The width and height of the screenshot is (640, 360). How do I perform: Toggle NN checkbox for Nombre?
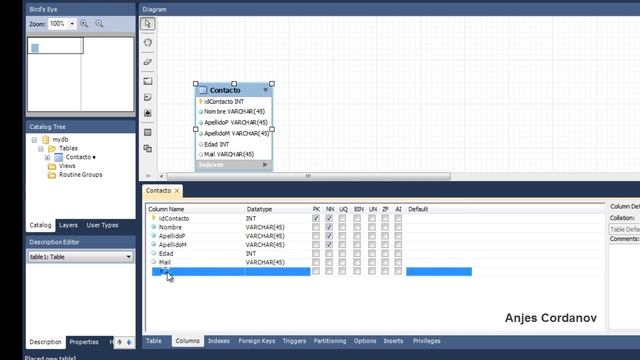[329, 227]
